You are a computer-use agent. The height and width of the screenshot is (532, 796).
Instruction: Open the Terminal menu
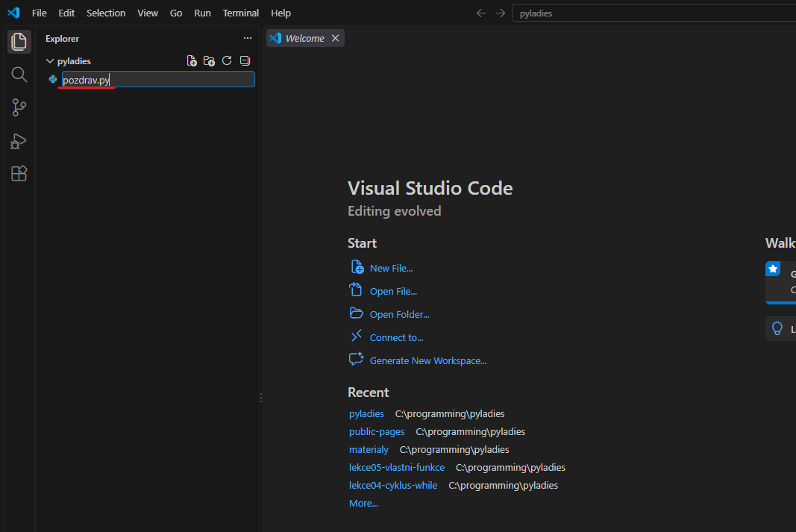tap(241, 13)
